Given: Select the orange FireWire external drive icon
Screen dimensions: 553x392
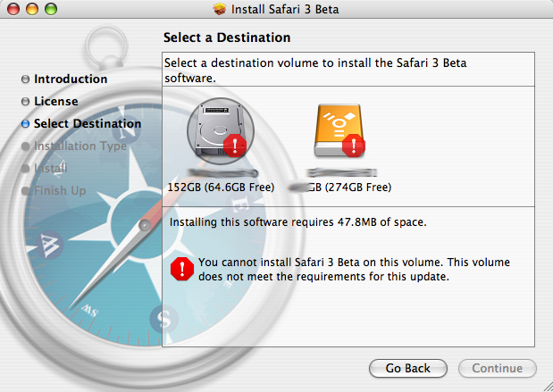Looking at the screenshot, I should (339, 130).
